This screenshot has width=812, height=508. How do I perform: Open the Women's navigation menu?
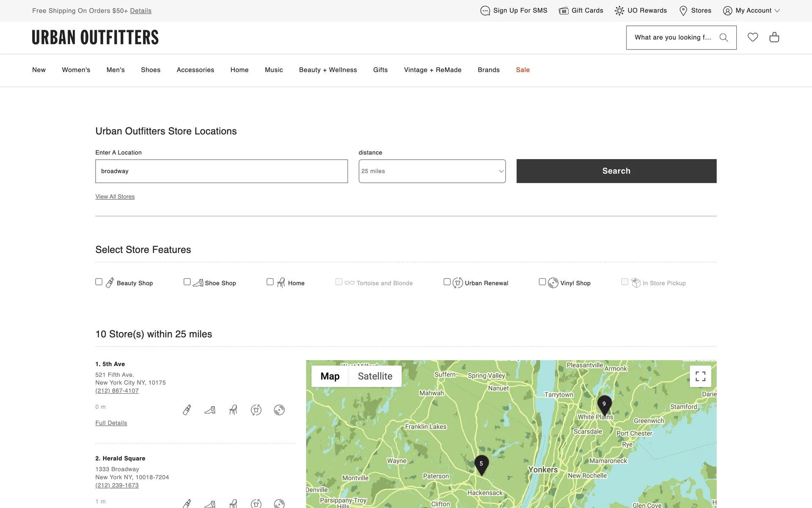pyautogui.click(x=76, y=70)
